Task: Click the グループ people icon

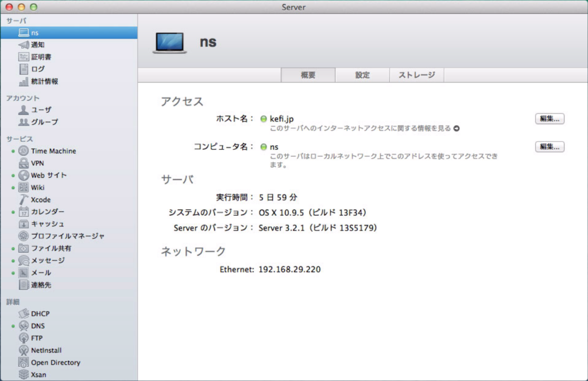Action: [x=23, y=122]
